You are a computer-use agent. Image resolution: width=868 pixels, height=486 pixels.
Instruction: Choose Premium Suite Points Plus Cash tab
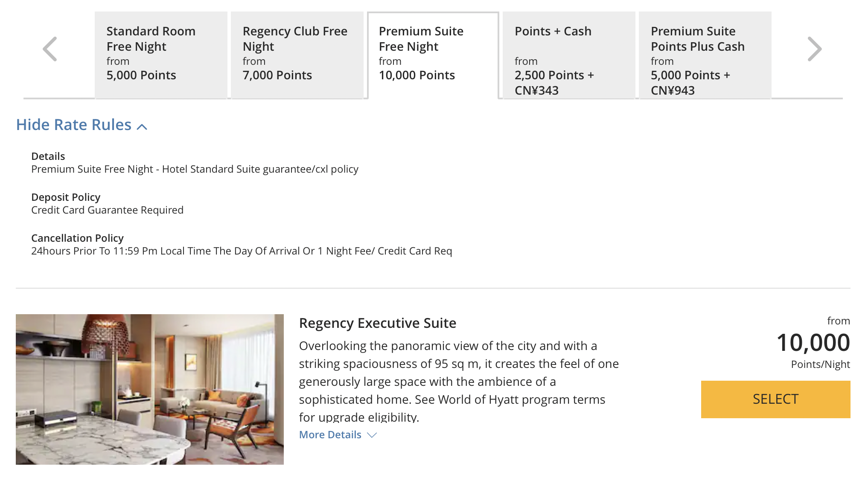[705, 55]
